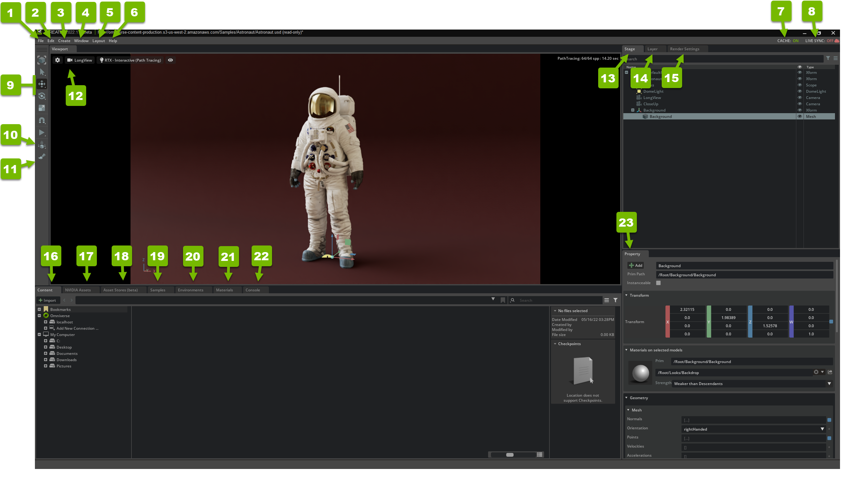Enable the Instanceable checkbox
The image size is (868, 496).
[659, 283]
